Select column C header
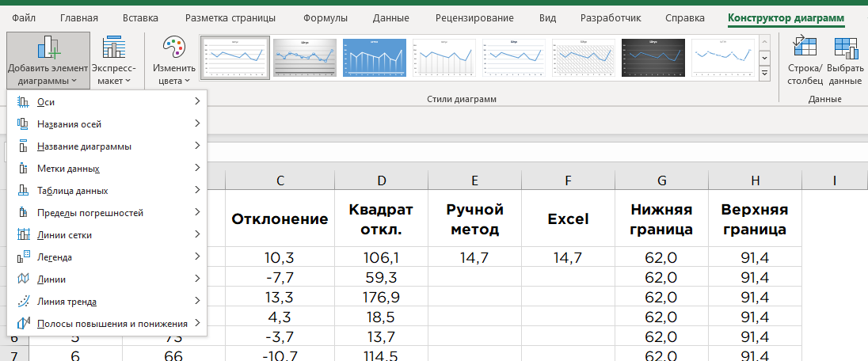The image size is (868, 361). point(280,180)
